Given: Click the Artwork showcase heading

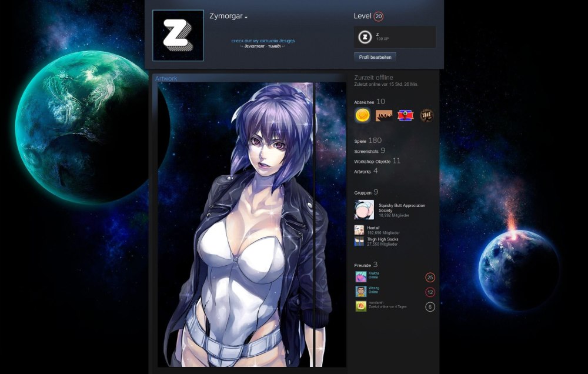Looking at the screenshot, I should click(x=166, y=78).
